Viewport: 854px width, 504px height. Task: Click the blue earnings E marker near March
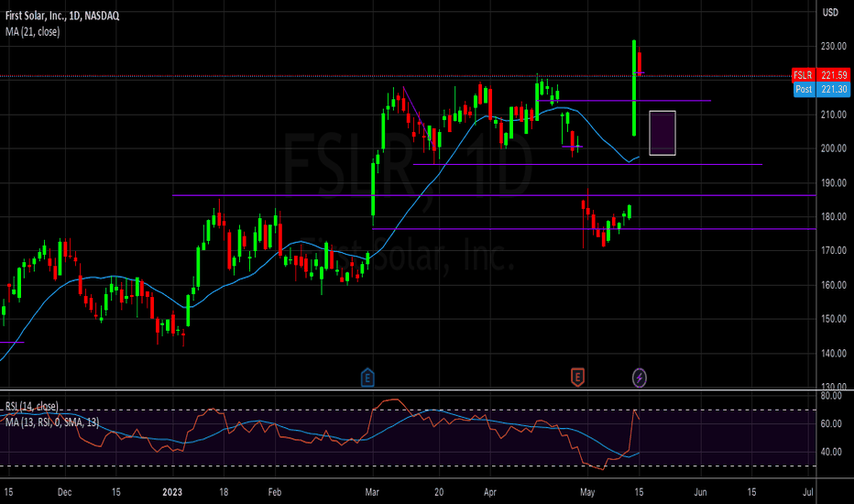click(367, 377)
